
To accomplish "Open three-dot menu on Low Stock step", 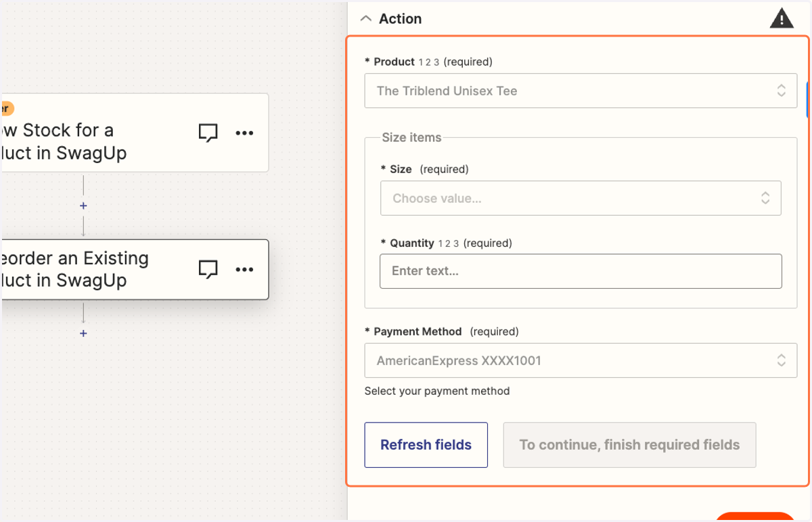I will [x=244, y=133].
